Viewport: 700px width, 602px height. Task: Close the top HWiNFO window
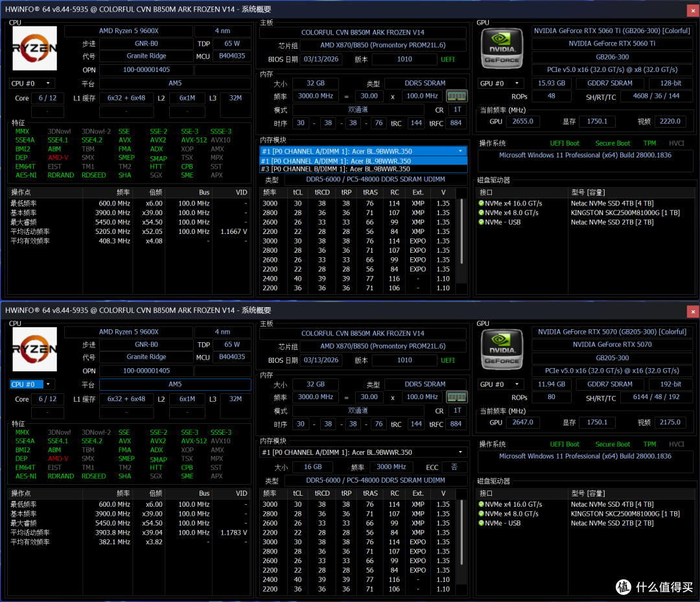point(693,10)
